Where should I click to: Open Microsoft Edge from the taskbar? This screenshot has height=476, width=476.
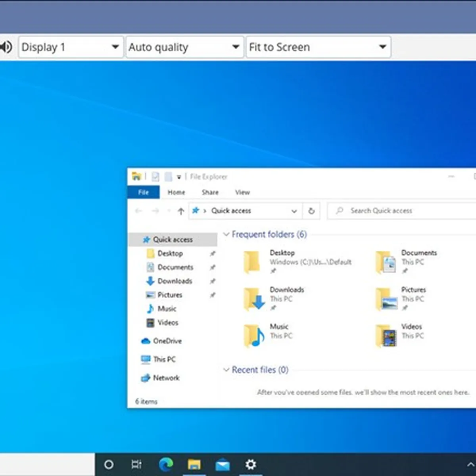click(166, 464)
